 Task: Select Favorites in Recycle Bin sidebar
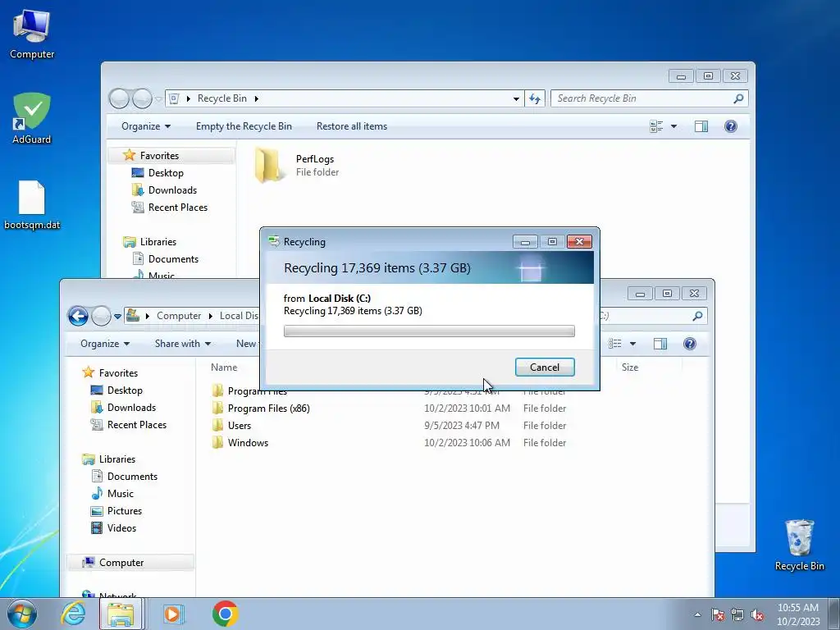point(159,155)
